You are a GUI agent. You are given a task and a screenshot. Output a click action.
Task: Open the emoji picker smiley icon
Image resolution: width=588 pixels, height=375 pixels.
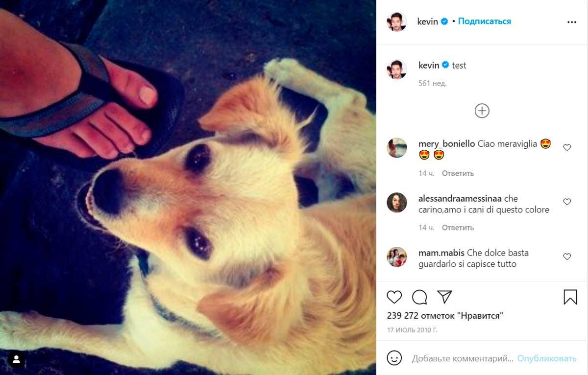[394, 358]
